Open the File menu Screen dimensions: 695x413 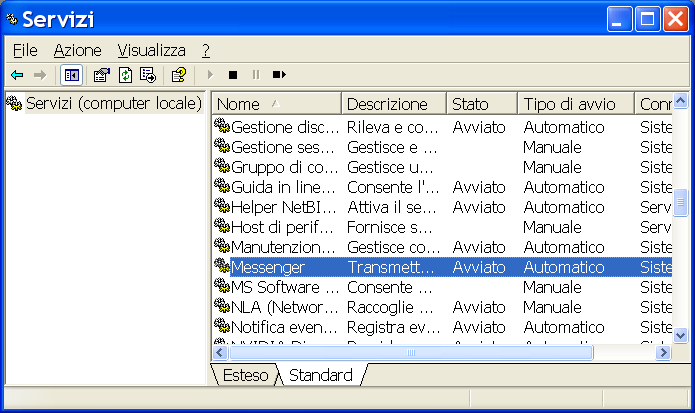[26, 49]
